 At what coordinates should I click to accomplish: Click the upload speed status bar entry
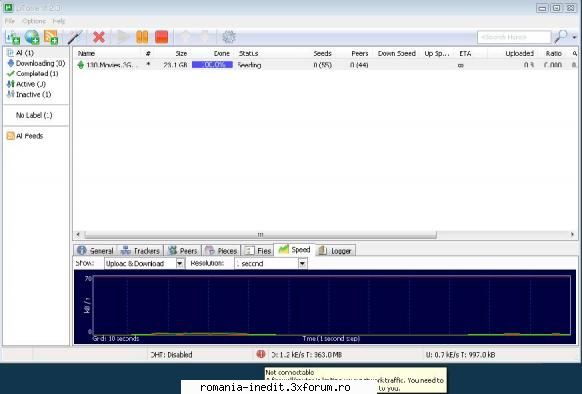tap(460, 355)
